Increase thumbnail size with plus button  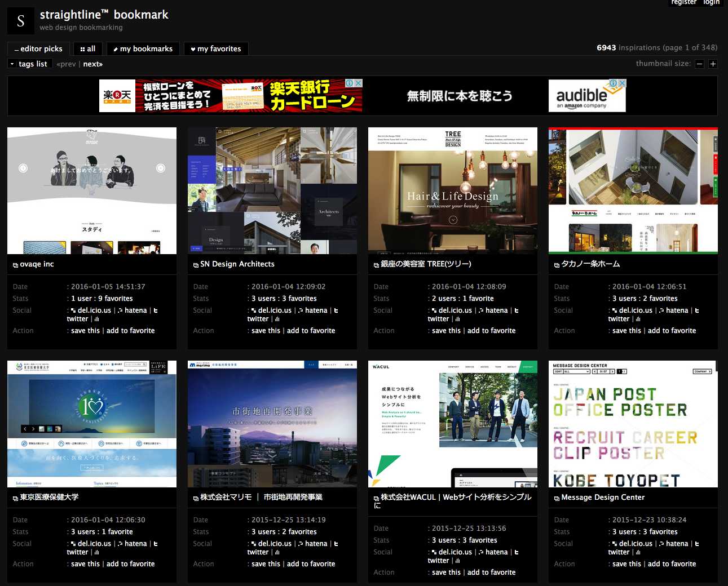[713, 64]
